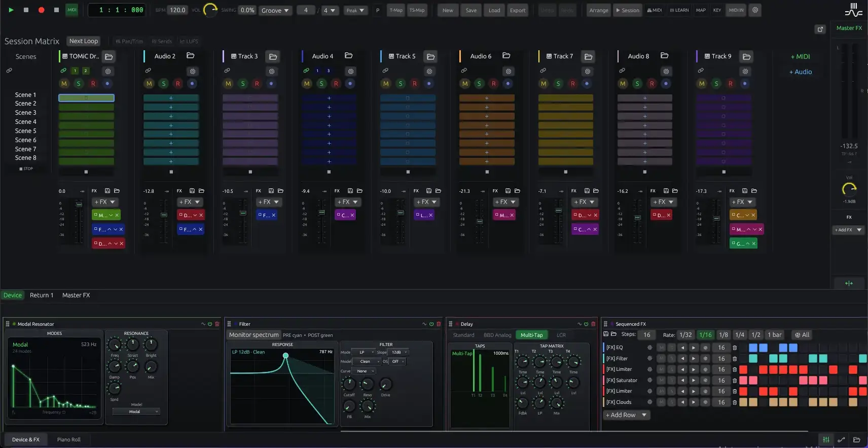Click the red record button in transport
Viewport: 868px width, 448px height.
coord(41,10)
